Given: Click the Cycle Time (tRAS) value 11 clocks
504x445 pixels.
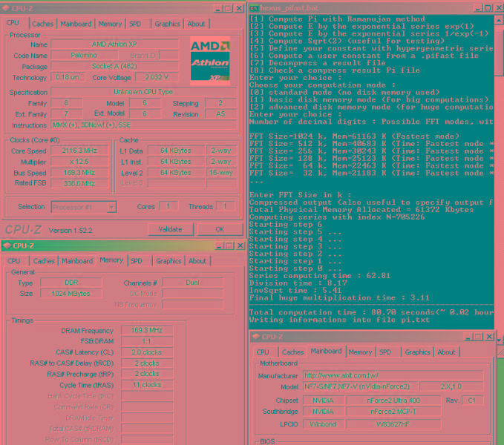Looking at the screenshot, I should click(x=147, y=385).
